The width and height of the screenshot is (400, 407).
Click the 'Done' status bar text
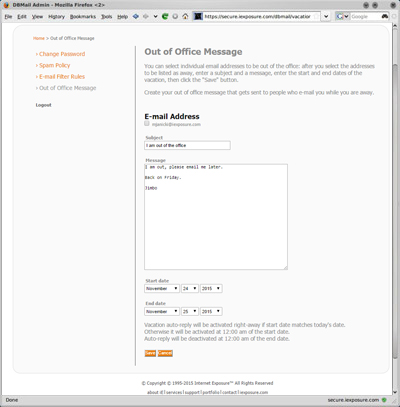point(12,400)
